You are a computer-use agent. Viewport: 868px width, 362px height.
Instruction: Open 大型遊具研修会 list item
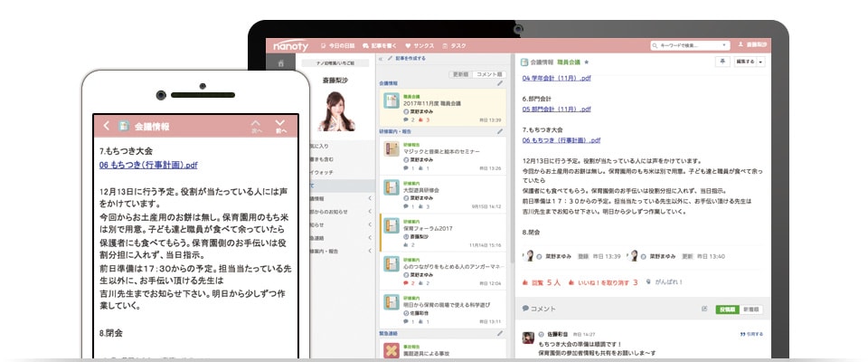tap(442, 194)
